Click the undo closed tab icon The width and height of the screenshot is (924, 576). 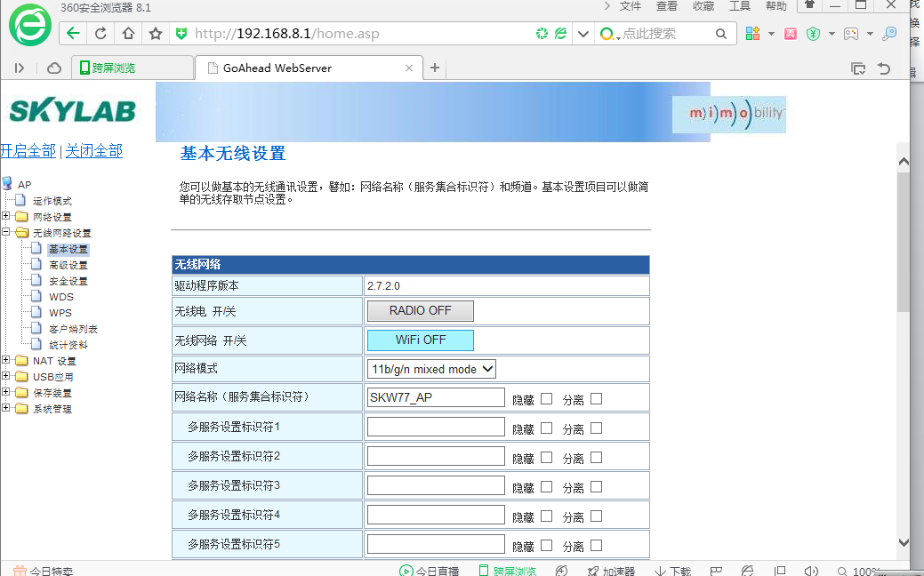coord(883,68)
